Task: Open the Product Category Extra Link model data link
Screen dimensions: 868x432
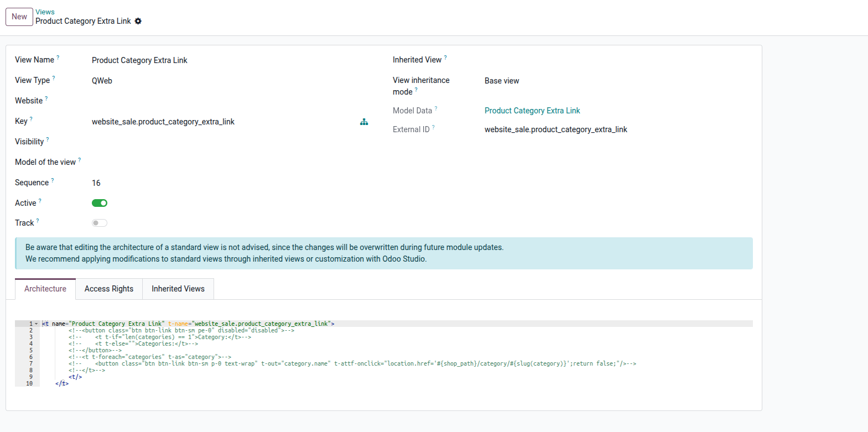Action: tap(532, 111)
